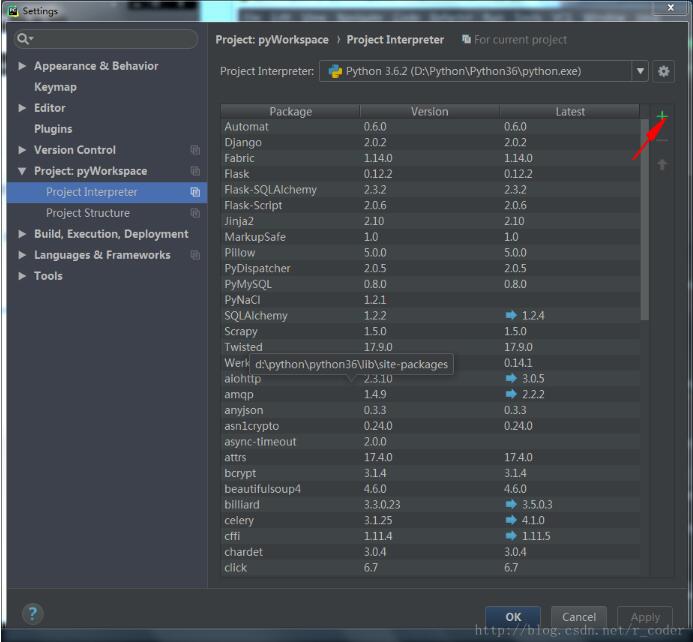This screenshot has width=693, height=642.
Task: Select the Jinja2 package row
Action: [430, 221]
